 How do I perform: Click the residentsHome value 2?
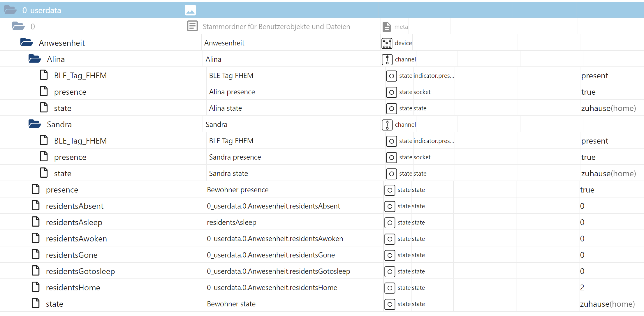(x=582, y=288)
